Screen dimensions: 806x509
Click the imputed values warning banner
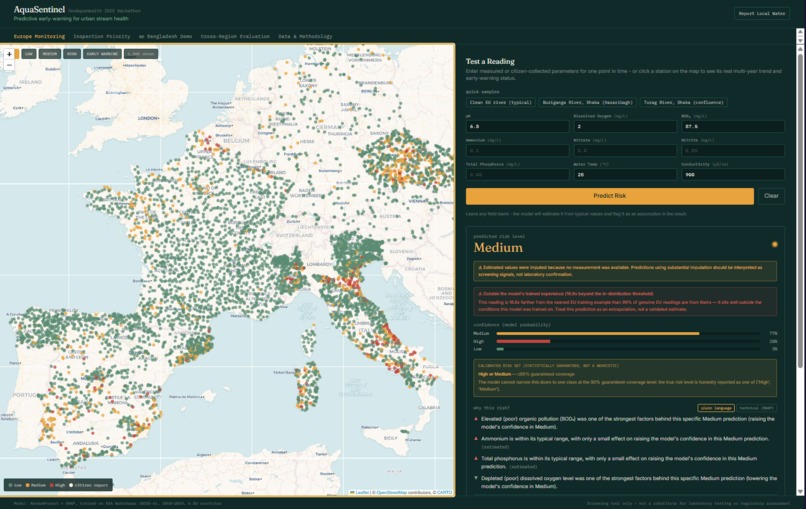click(x=625, y=271)
